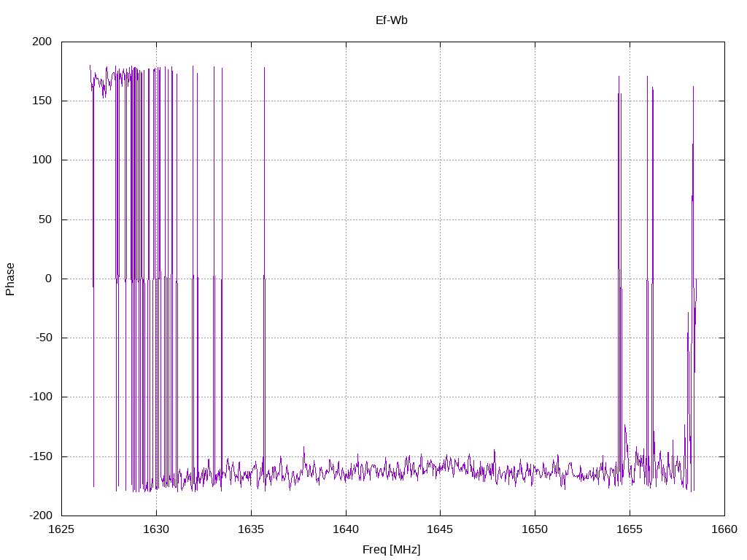Click the y-axis tick label -50
Viewport: 747px width, 560px height.
(44, 338)
